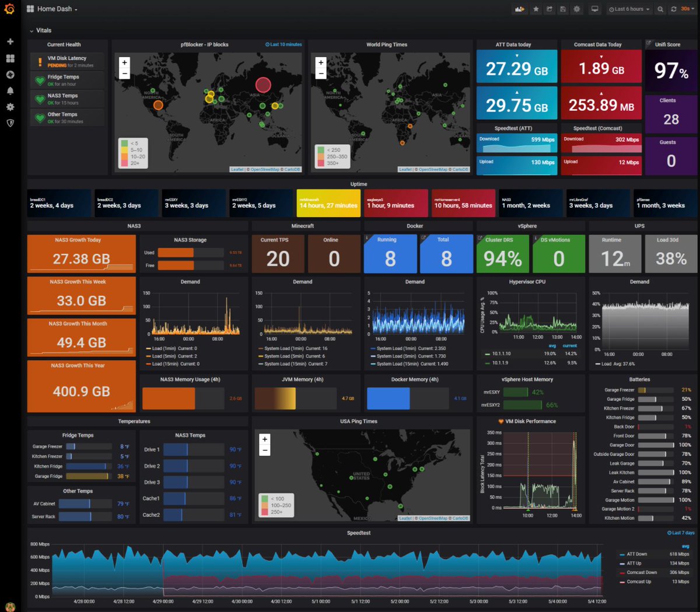The height and width of the screenshot is (612, 700).
Task: Click the Last 7 days link on Speedtest panel
Action: point(680,533)
